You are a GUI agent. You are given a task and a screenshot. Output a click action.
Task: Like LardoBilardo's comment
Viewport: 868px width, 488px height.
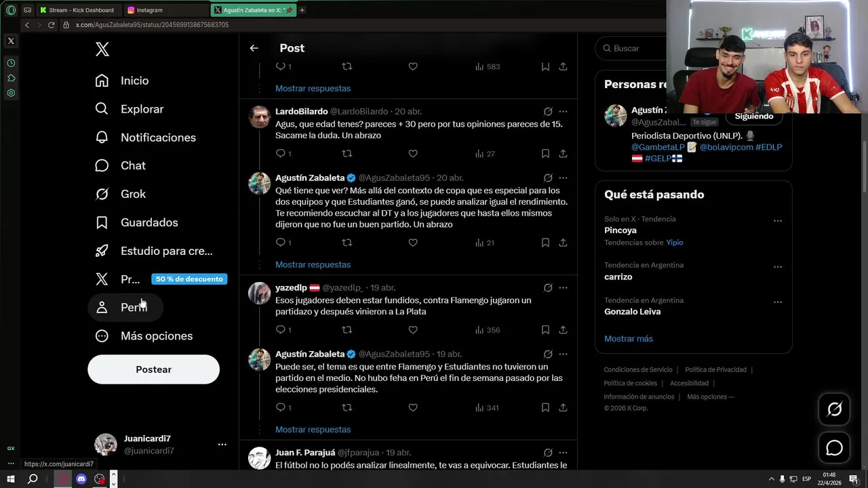[413, 154]
